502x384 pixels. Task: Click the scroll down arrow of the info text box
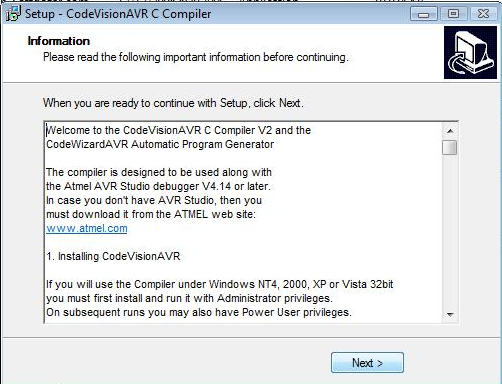point(450,314)
